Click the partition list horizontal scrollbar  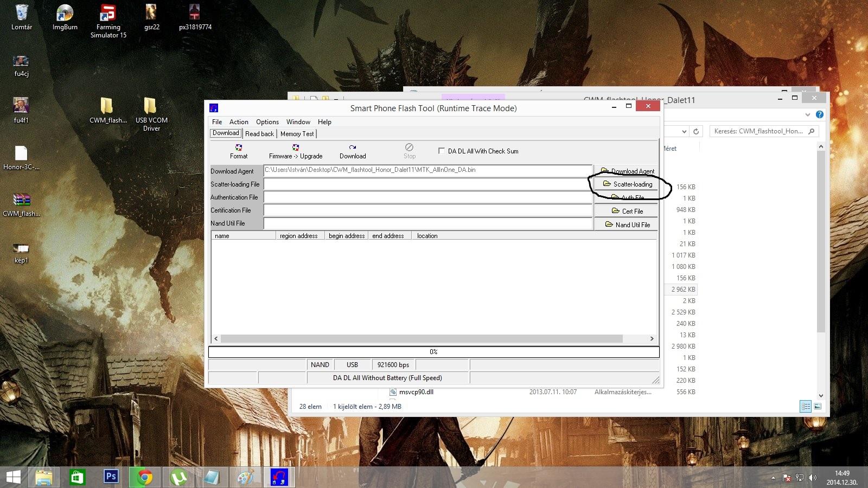point(422,338)
